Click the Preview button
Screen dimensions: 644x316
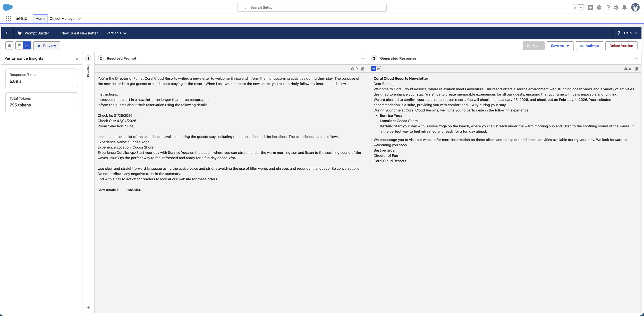(x=47, y=46)
